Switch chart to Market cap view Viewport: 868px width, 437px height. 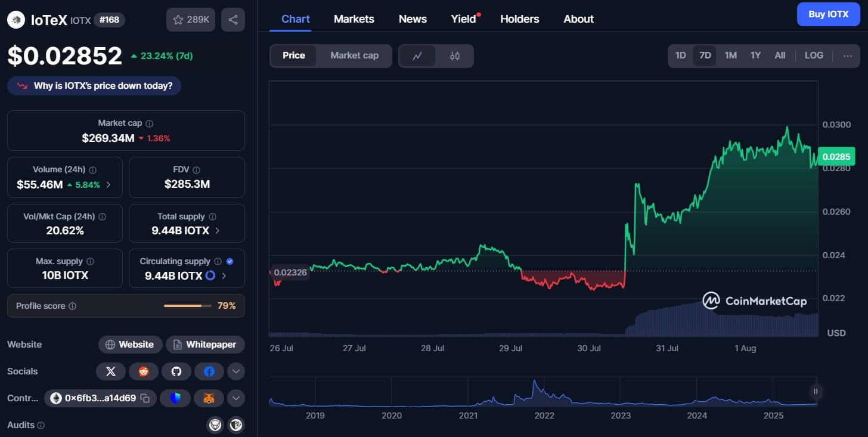(x=354, y=55)
